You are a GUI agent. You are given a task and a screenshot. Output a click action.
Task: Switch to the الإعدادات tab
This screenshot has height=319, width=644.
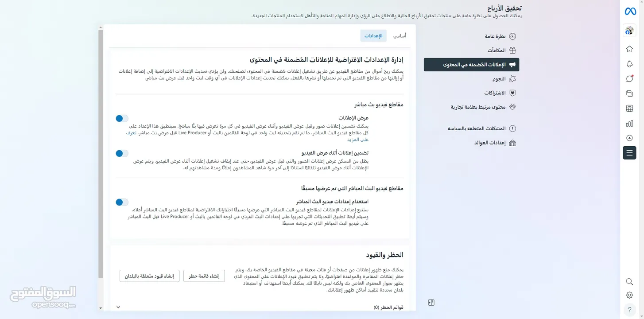(x=373, y=36)
